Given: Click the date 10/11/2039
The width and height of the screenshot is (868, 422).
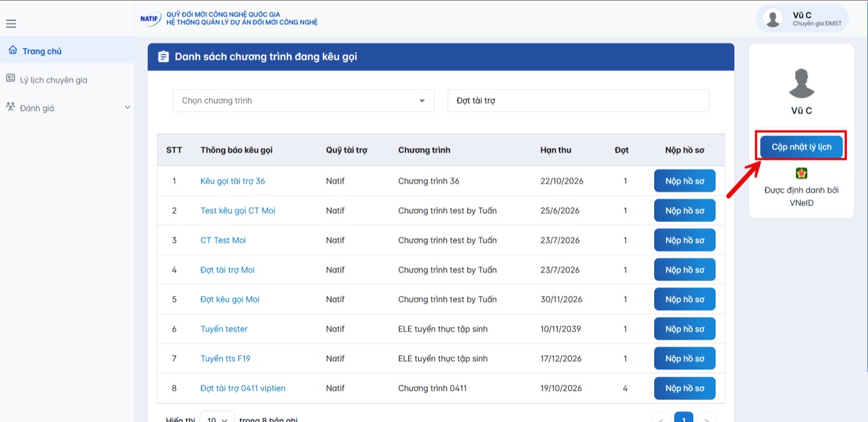Looking at the screenshot, I should click(560, 329).
